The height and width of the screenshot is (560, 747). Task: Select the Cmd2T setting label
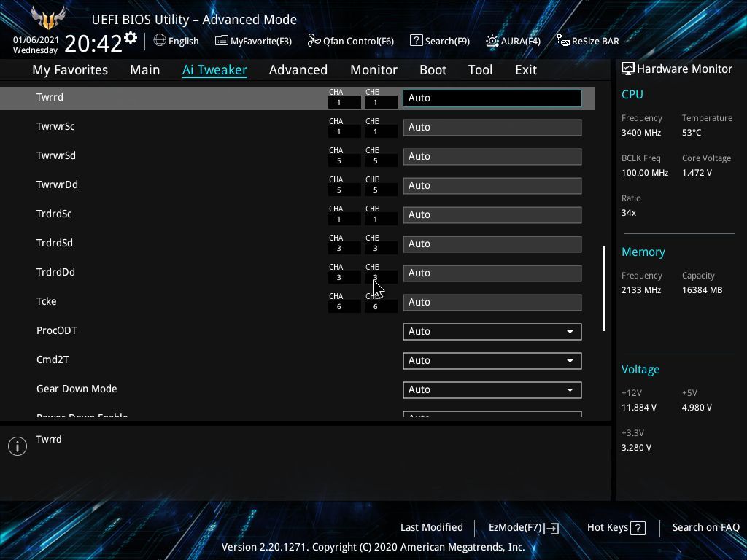click(53, 359)
